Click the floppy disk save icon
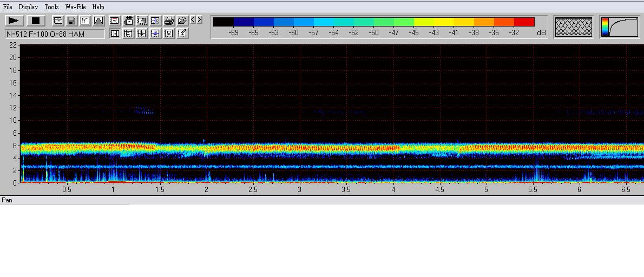644x277 pixels. click(71, 21)
